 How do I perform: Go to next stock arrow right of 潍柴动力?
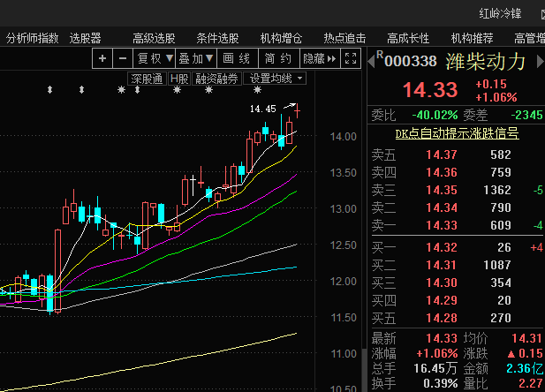click(x=540, y=62)
